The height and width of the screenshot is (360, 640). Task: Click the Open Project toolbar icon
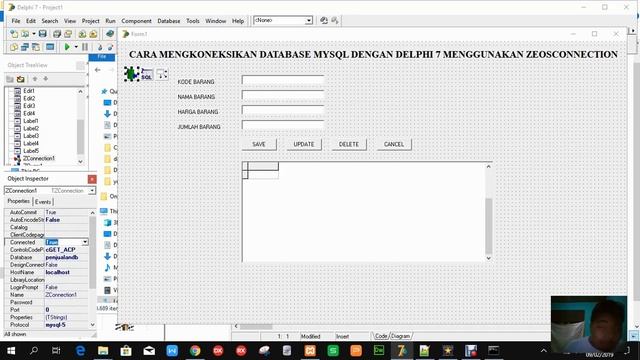(x=68, y=34)
